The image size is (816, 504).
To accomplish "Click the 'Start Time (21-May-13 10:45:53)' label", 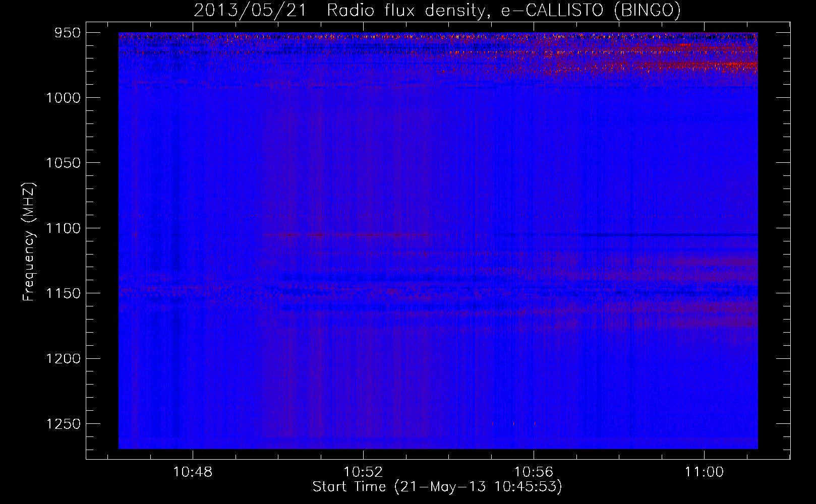I will pos(437,487).
